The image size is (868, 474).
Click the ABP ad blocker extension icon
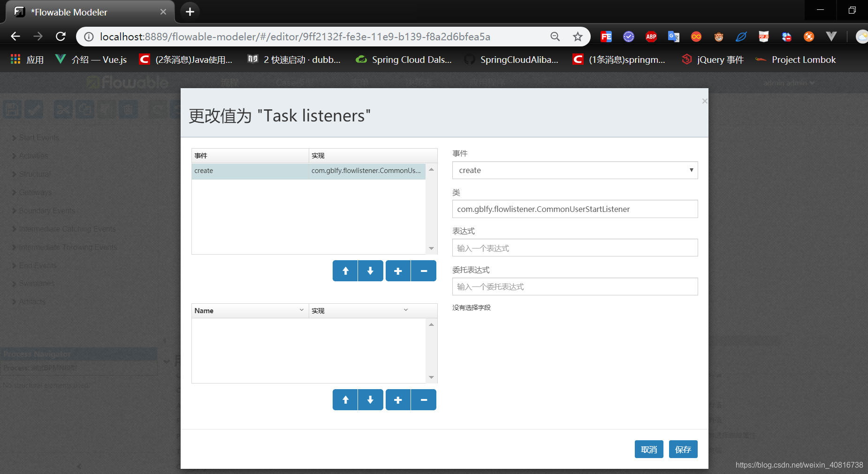[651, 36]
